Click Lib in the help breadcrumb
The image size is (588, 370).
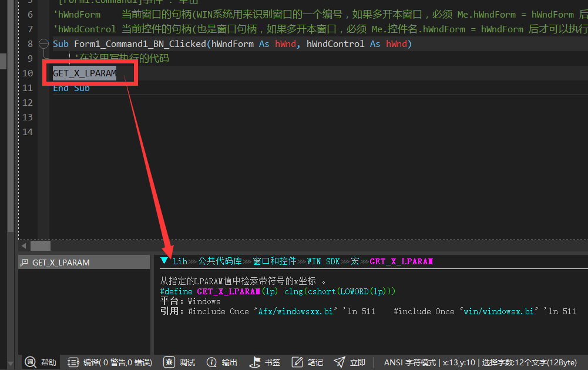click(180, 261)
